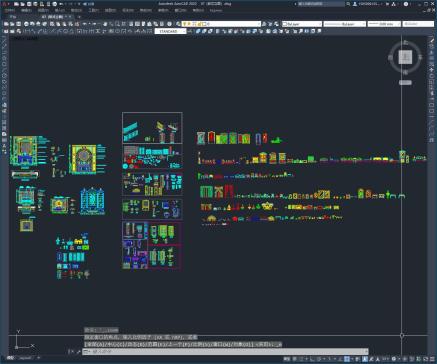Open the ByLayer linetype control dropdown

(x=345, y=24)
